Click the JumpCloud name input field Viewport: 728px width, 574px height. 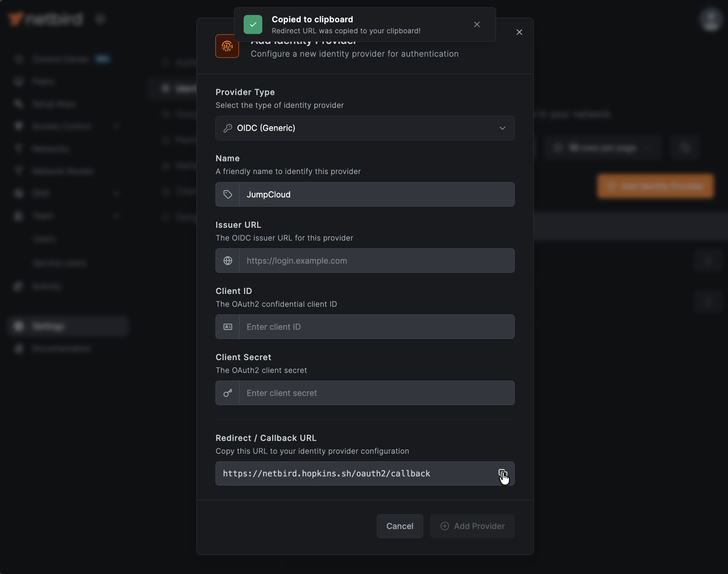tap(376, 195)
